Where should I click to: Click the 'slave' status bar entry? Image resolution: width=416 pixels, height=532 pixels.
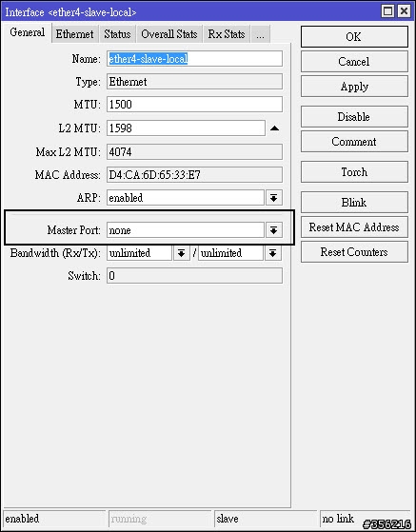coord(266,519)
